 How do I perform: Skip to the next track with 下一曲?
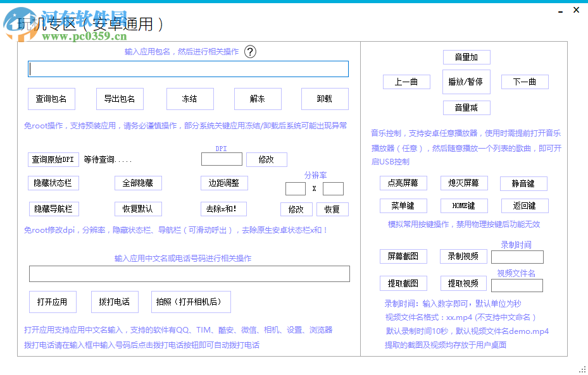pyautogui.click(x=524, y=82)
